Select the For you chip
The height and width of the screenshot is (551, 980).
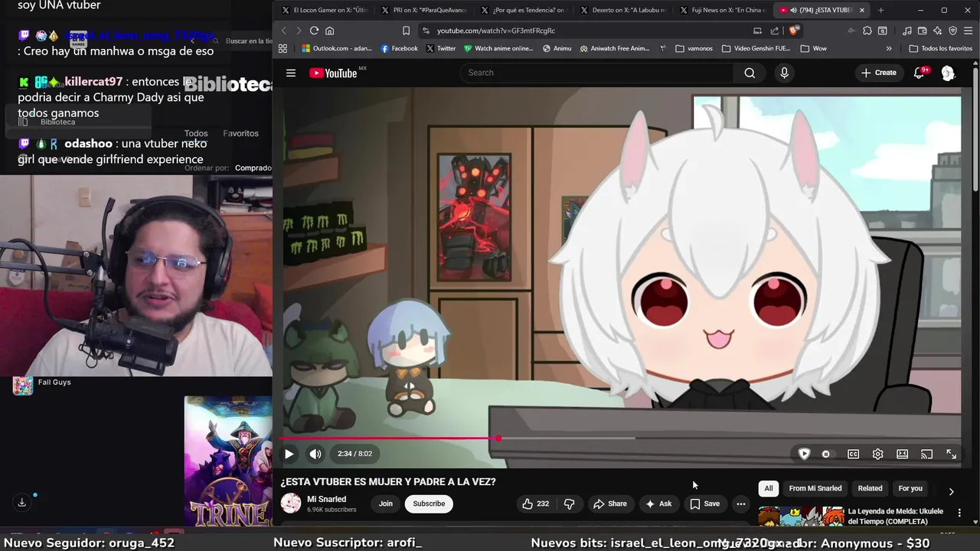(x=910, y=488)
